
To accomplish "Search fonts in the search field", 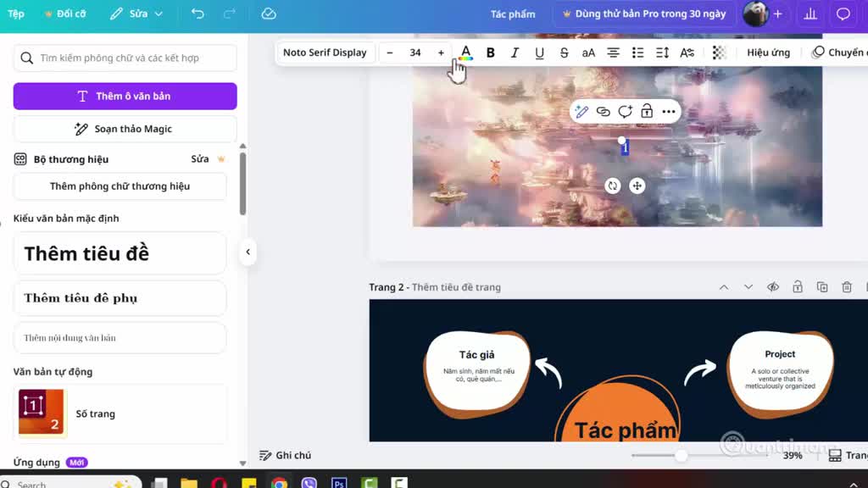I will tap(125, 58).
